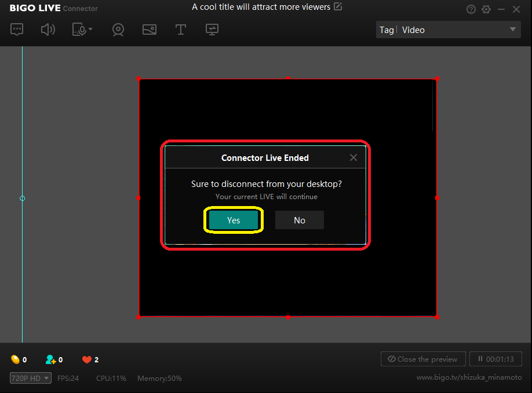Expand microphone options dropdown arrow
This screenshot has height=393, width=532.
pos(90,30)
